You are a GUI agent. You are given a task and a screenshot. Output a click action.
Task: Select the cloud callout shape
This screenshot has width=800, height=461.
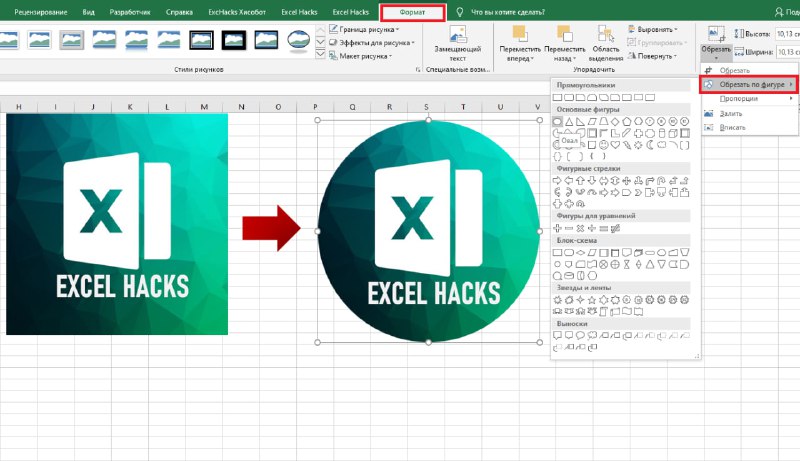coord(592,336)
